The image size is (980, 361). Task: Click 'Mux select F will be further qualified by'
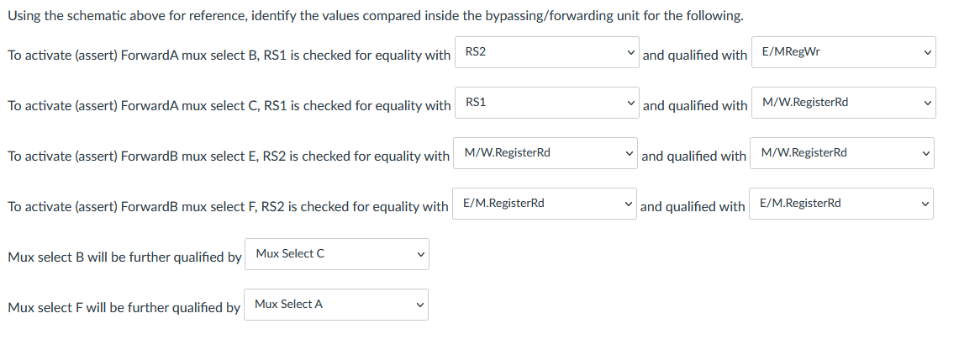click(x=124, y=308)
